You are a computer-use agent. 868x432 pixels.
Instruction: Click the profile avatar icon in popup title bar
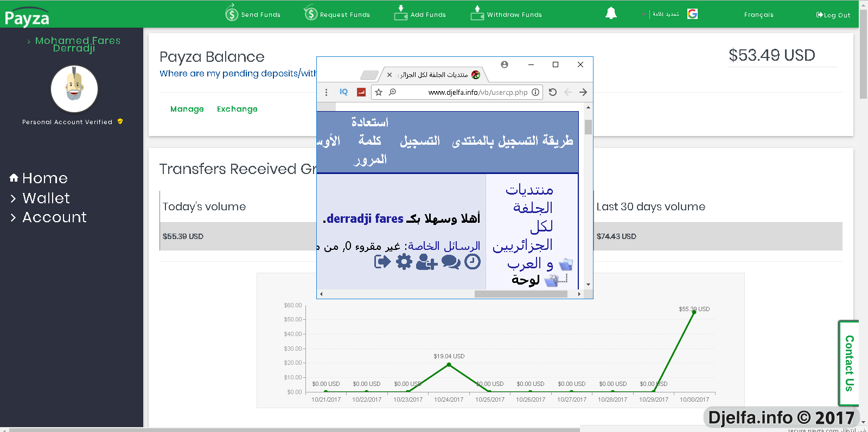(x=505, y=65)
